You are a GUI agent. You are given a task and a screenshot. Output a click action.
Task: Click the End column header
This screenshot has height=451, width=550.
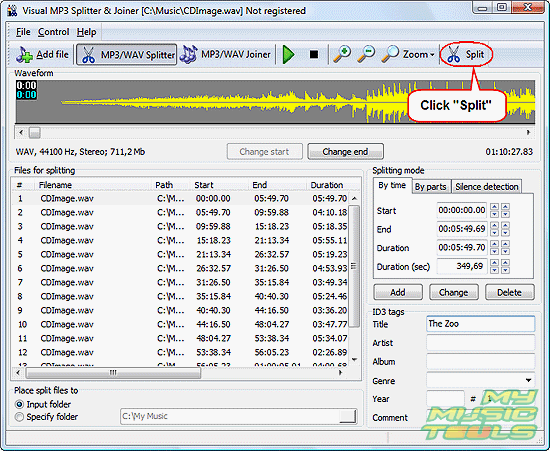[x=277, y=185]
